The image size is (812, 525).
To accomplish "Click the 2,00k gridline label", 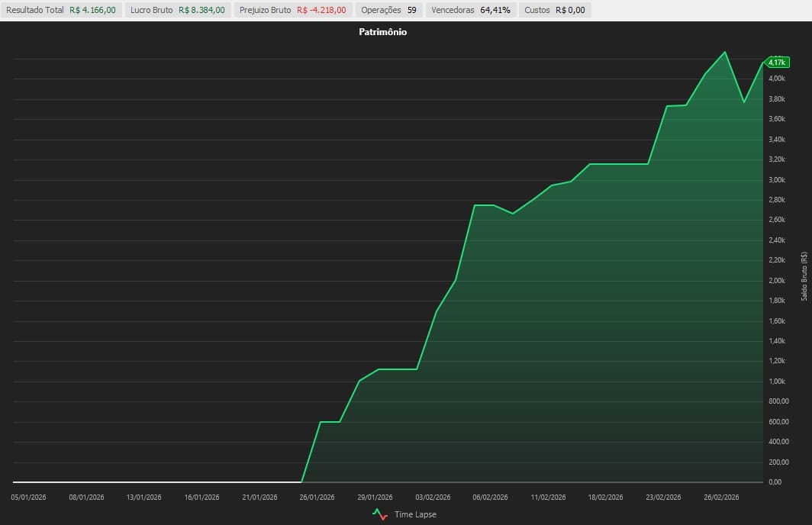I will tap(776, 281).
